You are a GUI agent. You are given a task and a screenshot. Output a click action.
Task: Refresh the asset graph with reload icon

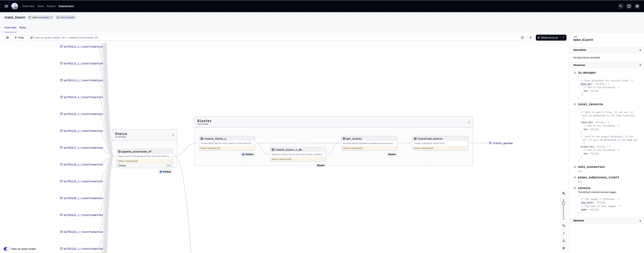click(x=531, y=38)
